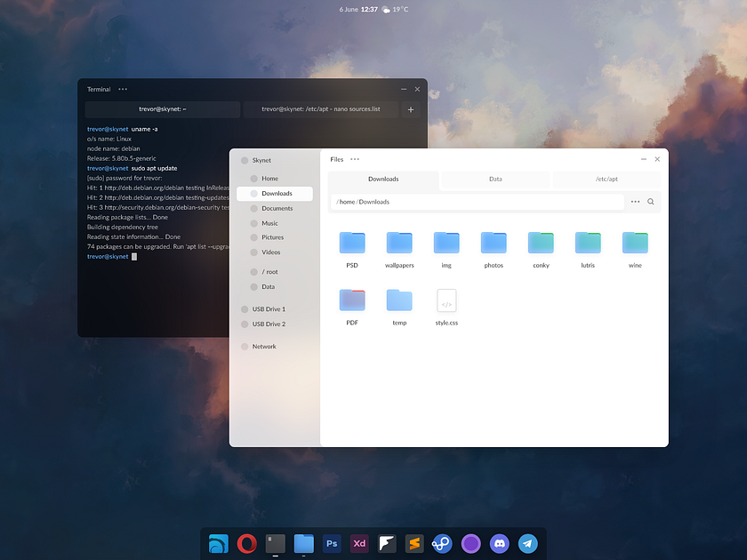This screenshot has height=560, width=747.
Task: Select the Photoshop icon in the dock
Action: [x=331, y=543]
